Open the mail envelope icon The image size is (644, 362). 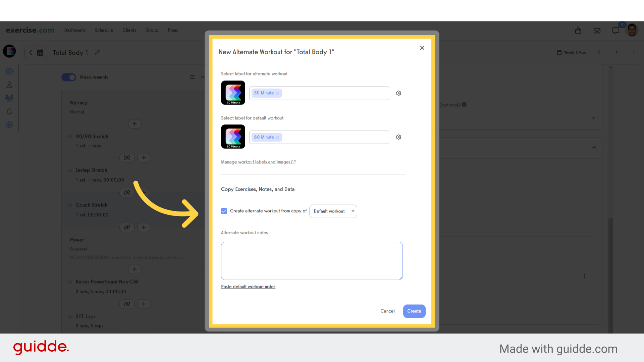click(597, 31)
